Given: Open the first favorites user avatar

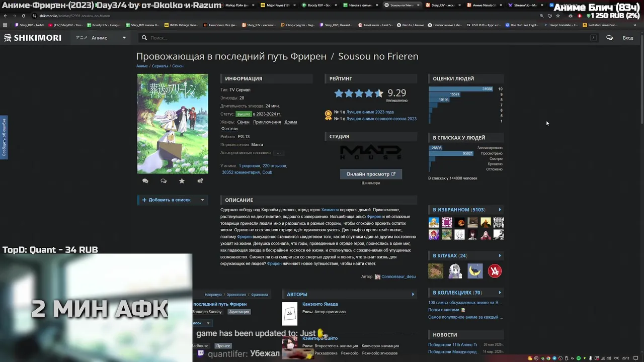Looking at the screenshot, I should point(434,222).
